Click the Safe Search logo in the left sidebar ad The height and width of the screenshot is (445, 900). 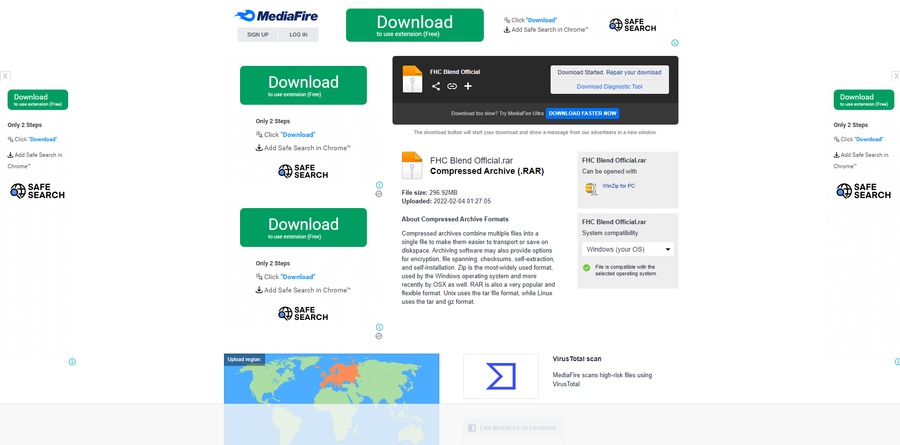pos(37,191)
